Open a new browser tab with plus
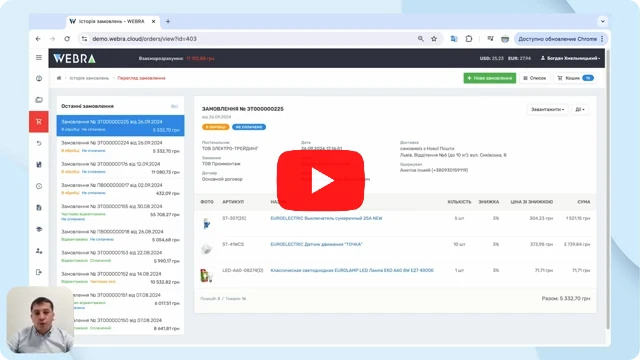This screenshot has height=360, width=640. (168, 21)
